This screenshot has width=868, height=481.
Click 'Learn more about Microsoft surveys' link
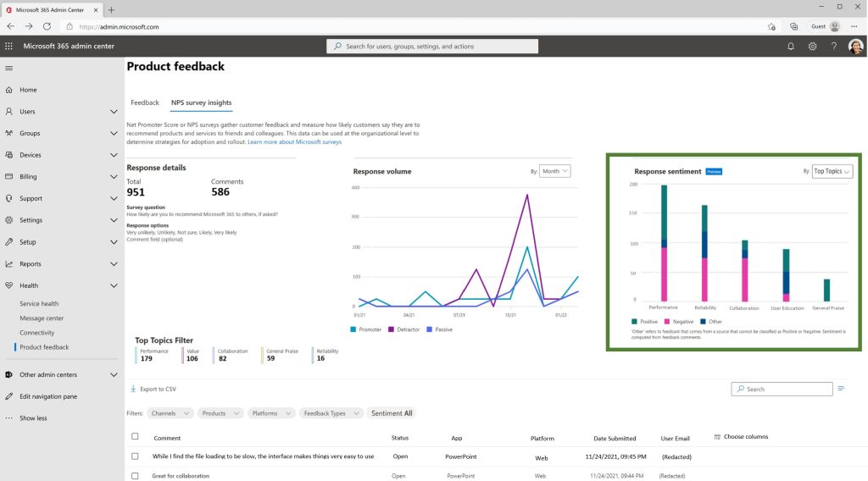click(294, 142)
